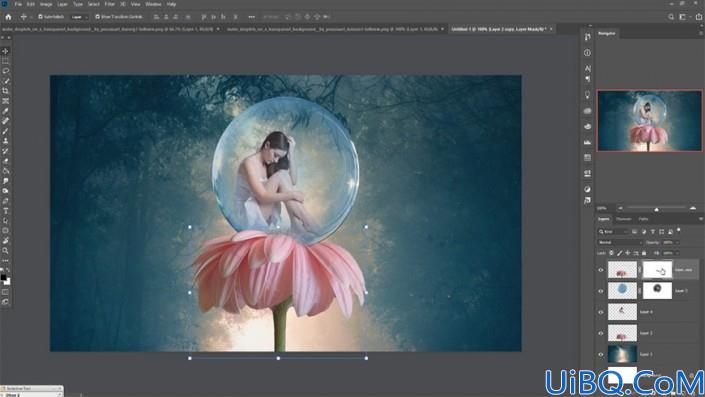Screen dimensions: 705x397
Task: Select the white layer mask thumbnail of top layer
Action: (x=657, y=270)
